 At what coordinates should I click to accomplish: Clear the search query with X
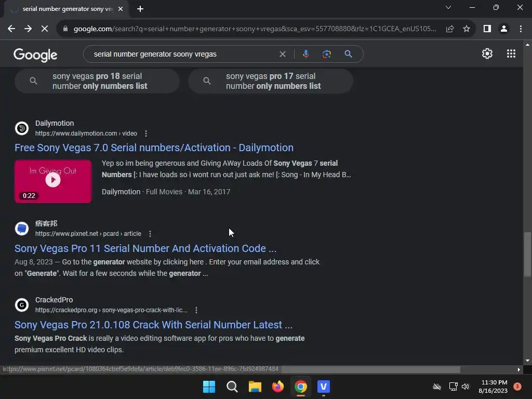coord(282,54)
